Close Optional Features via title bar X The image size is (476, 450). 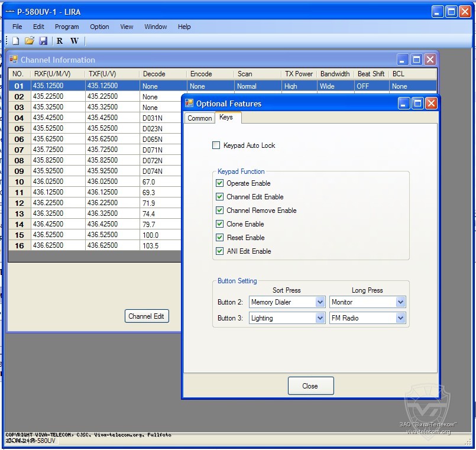[x=431, y=103]
